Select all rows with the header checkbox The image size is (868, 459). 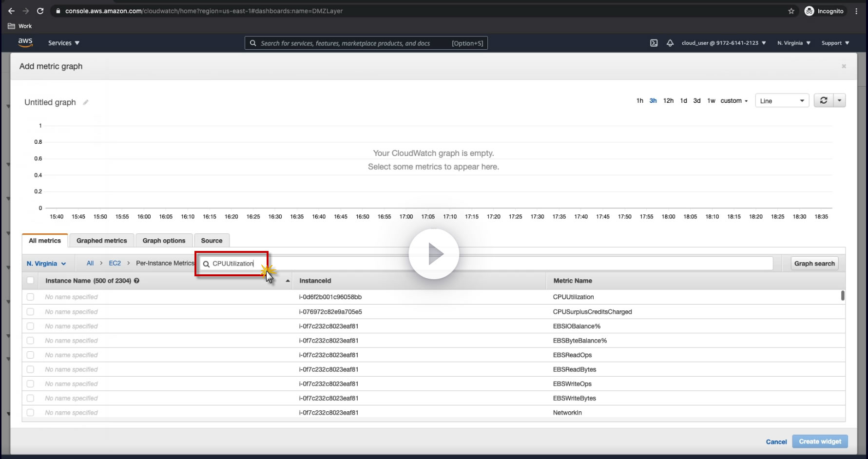30,281
